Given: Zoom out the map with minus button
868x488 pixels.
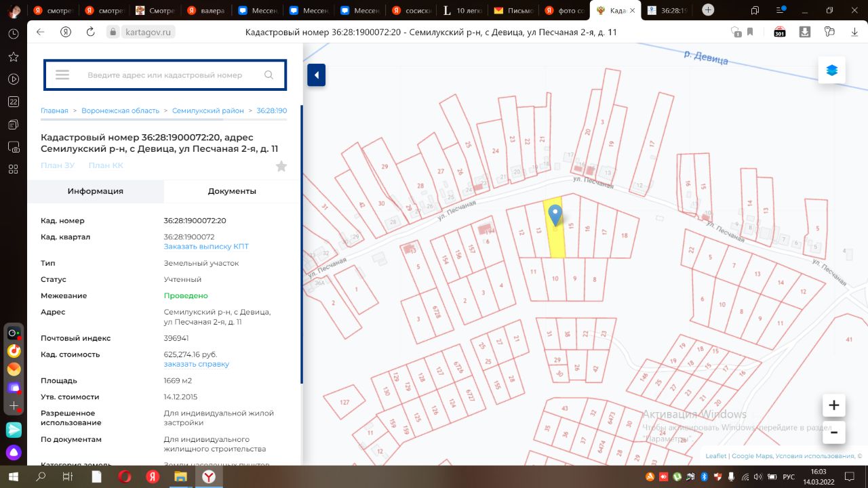Looking at the screenshot, I should click(x=834, y=432).
